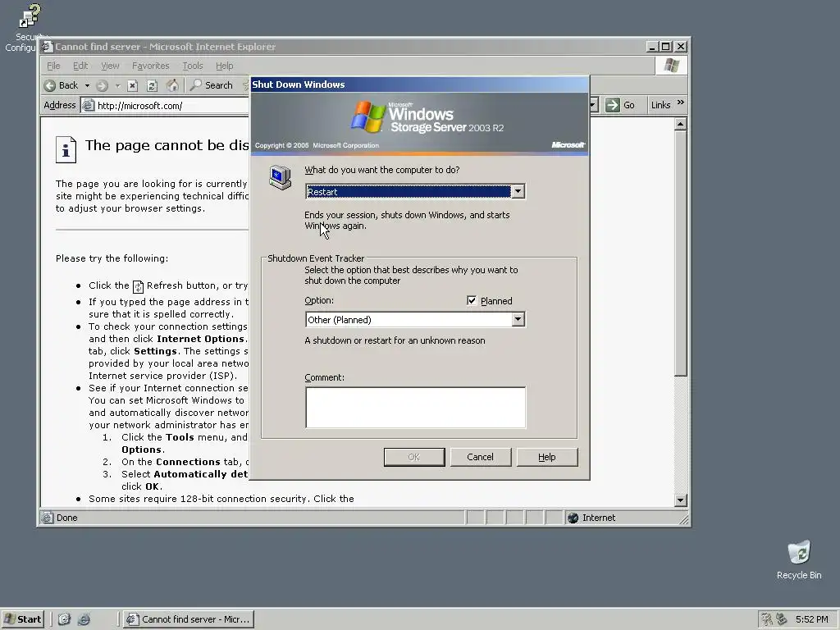This screenshot has width=840, height=630.
Task: Click the Cannot find server taskbar button
Action: pos(189,619)
